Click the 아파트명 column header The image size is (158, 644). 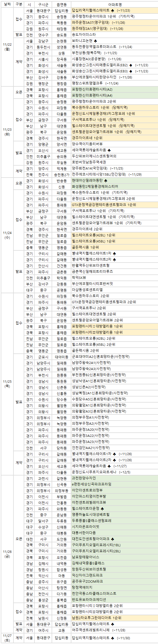click(x=115, y=4)
